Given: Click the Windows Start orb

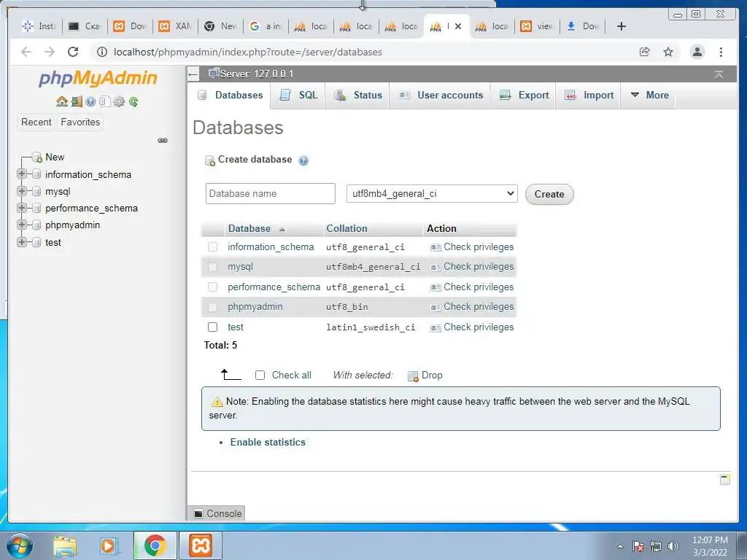Looking at the screenshot, I should click(19, 545).
